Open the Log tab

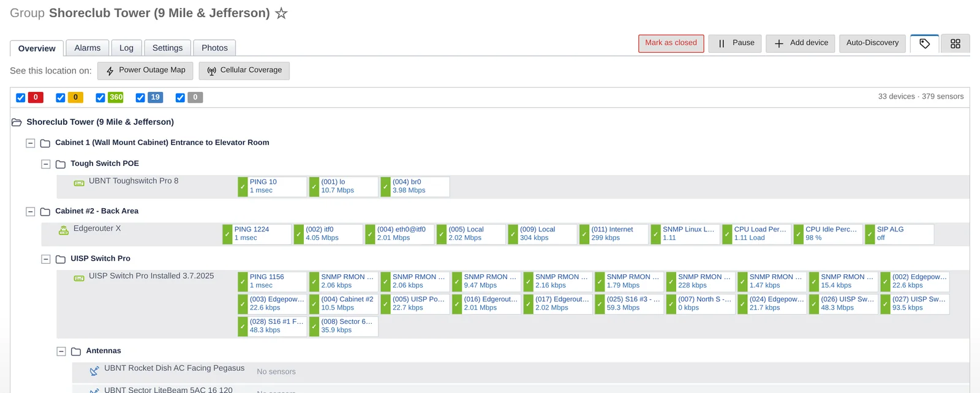coord(127,48)
